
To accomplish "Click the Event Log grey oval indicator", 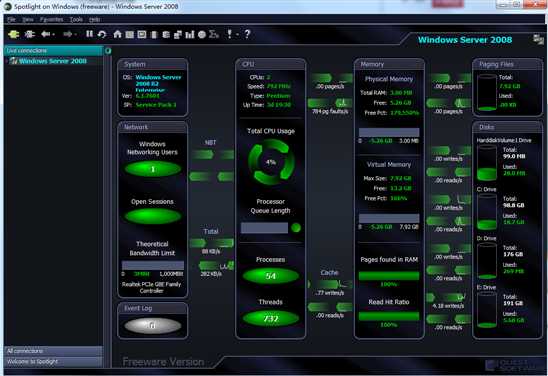I will (152, 325).
